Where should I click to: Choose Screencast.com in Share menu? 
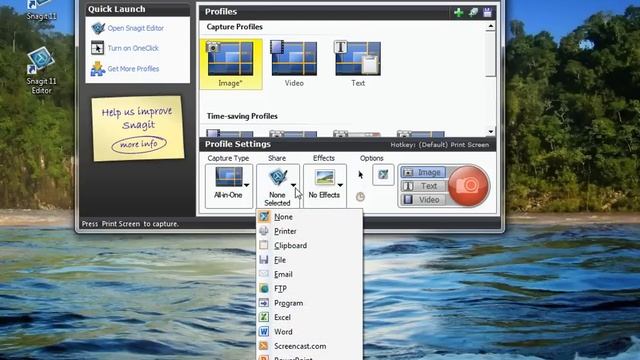tap(309, 346)
